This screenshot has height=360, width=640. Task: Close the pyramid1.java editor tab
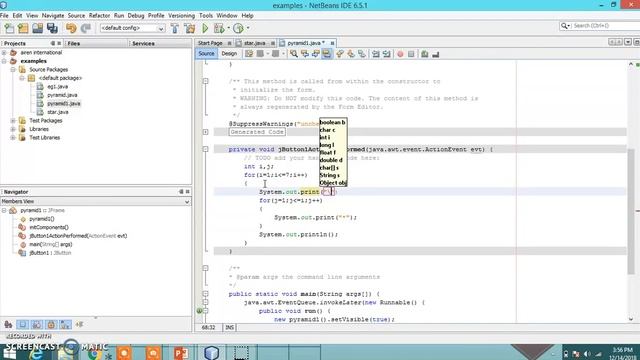[332, 43]
